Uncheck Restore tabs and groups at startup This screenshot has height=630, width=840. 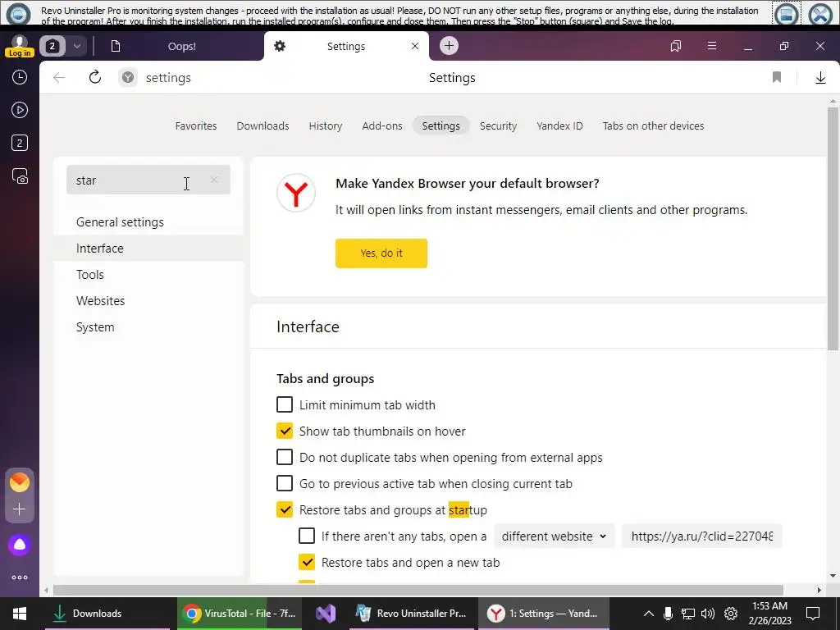pos(285,509)
